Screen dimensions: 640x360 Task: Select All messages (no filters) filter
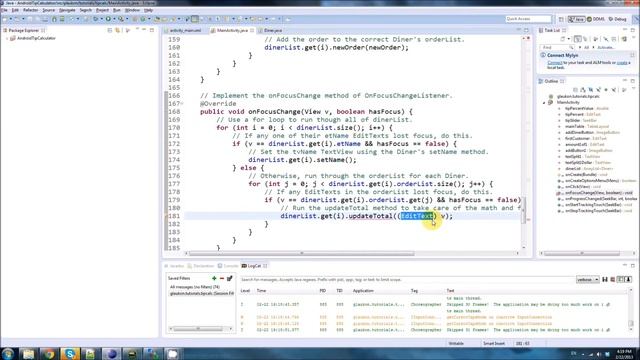195,287
